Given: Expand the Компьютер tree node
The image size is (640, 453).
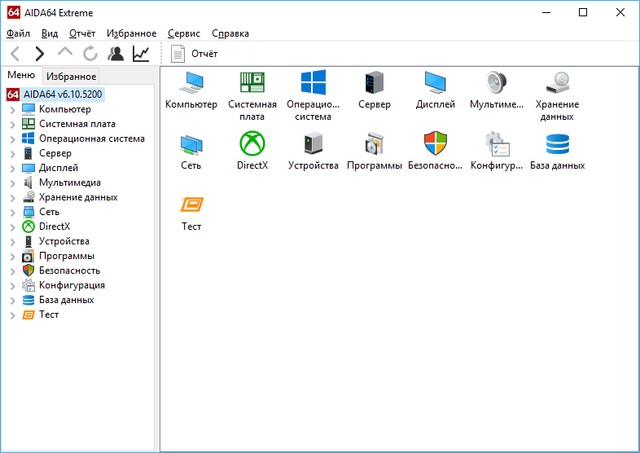Looking at the screenshot, I should tap(13, 109).
